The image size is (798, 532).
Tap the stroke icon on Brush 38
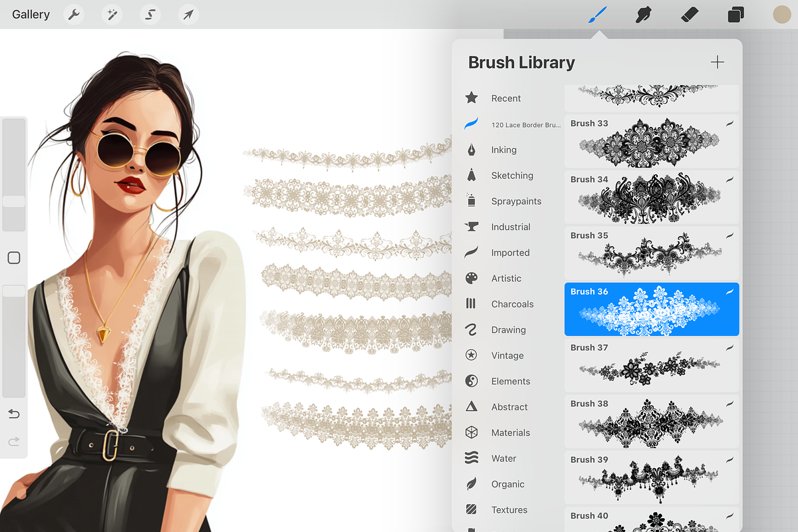click(x=730, y=404)
